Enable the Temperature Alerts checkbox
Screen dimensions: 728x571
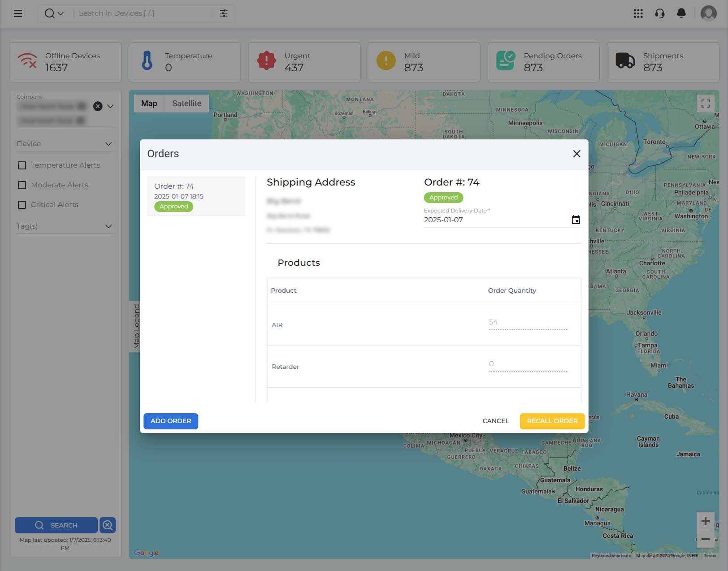pos(22,165)
